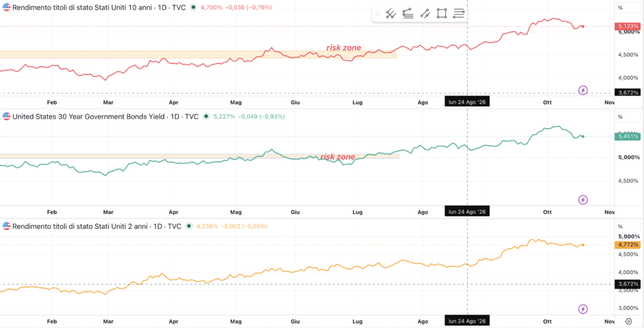The height and width of the screenshot is (328, 644).
Task: Click 5,000% on the 2 anni price scale
Action: [x=629, y=236]
